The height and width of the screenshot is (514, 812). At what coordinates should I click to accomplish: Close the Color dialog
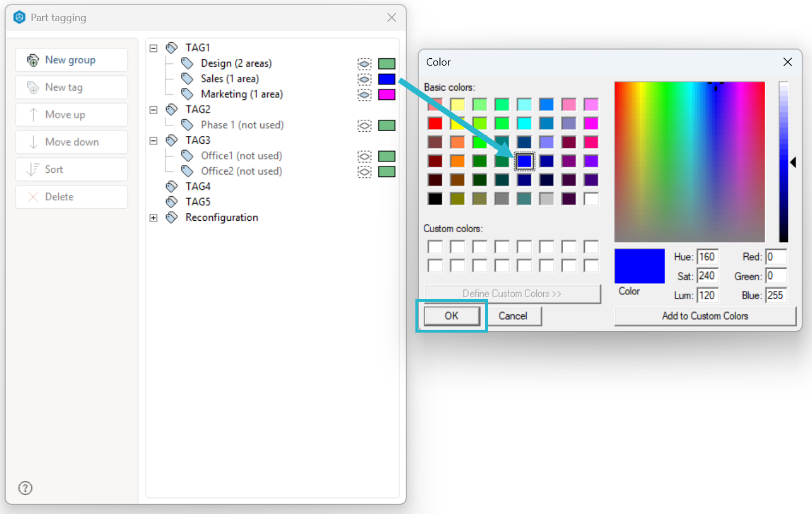(787, 62)
